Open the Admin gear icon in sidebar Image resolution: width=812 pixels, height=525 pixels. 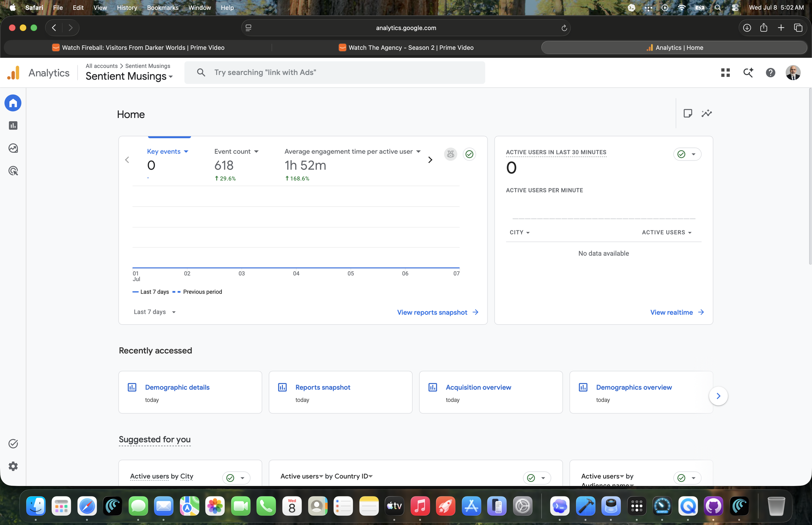(13, 466)
